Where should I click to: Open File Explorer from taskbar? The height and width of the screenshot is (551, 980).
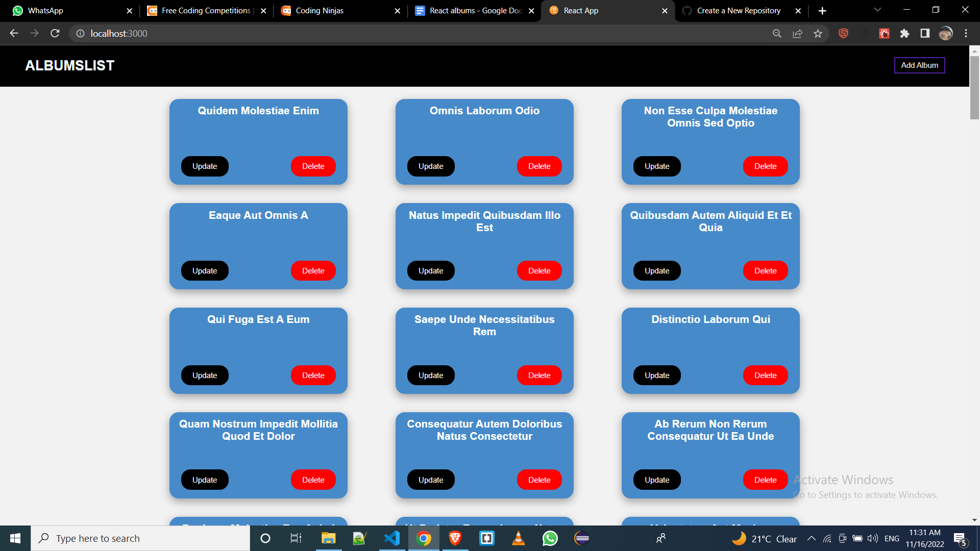328,538
